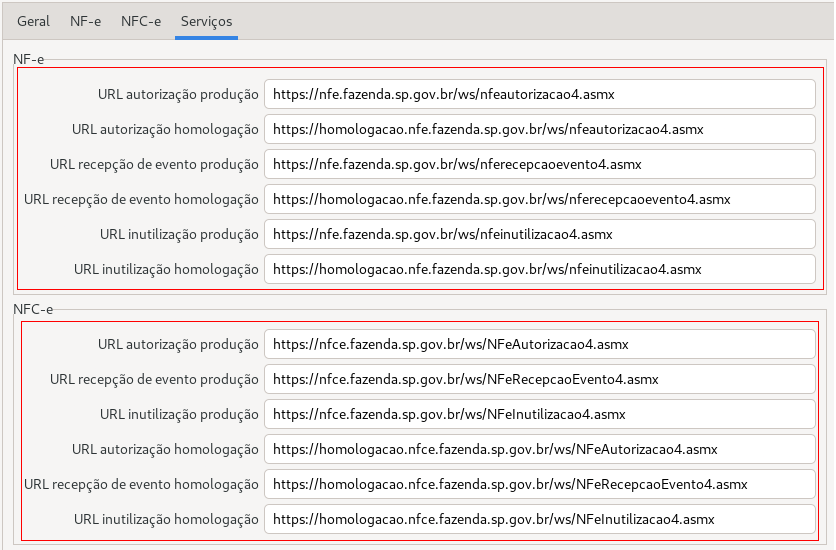Focus NFC-e URL recepção de evento produção field
Image resolution: width=836 pixels, height=550 pixels.
pos(540,380)
